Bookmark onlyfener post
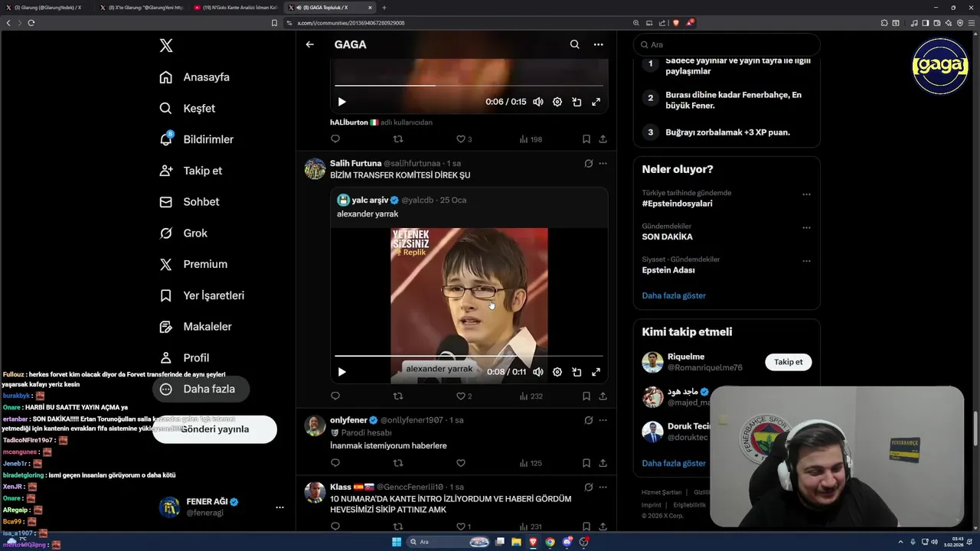Image resolution: width=980 pixels, height=551 pixels. click(x=586, y=463)
